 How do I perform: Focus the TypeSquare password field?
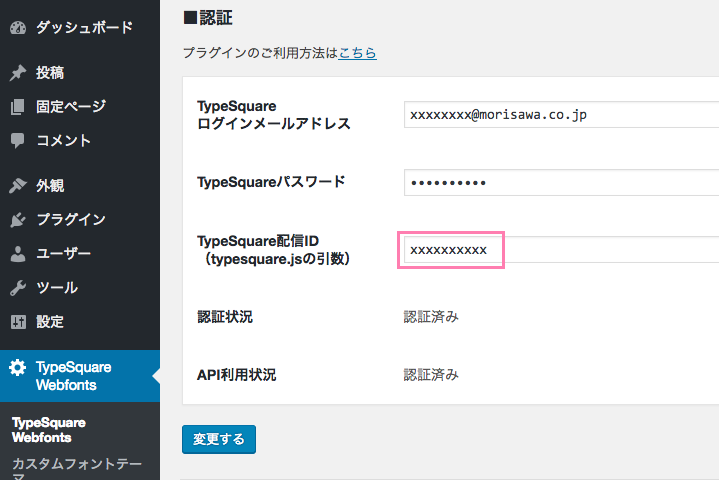pyautogui.click(x=561, y=182)
